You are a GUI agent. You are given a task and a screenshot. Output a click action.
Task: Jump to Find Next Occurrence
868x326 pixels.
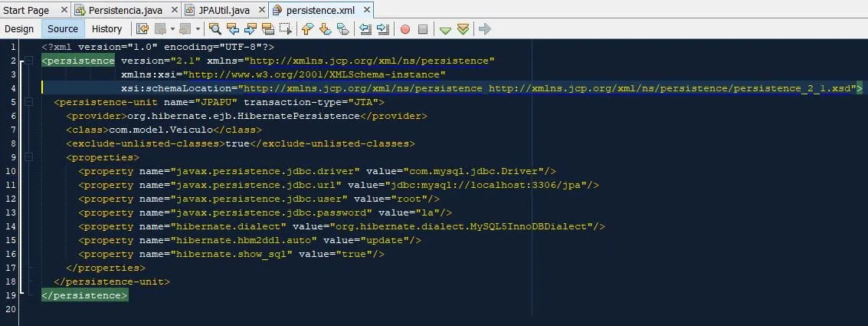click(251, 29)
